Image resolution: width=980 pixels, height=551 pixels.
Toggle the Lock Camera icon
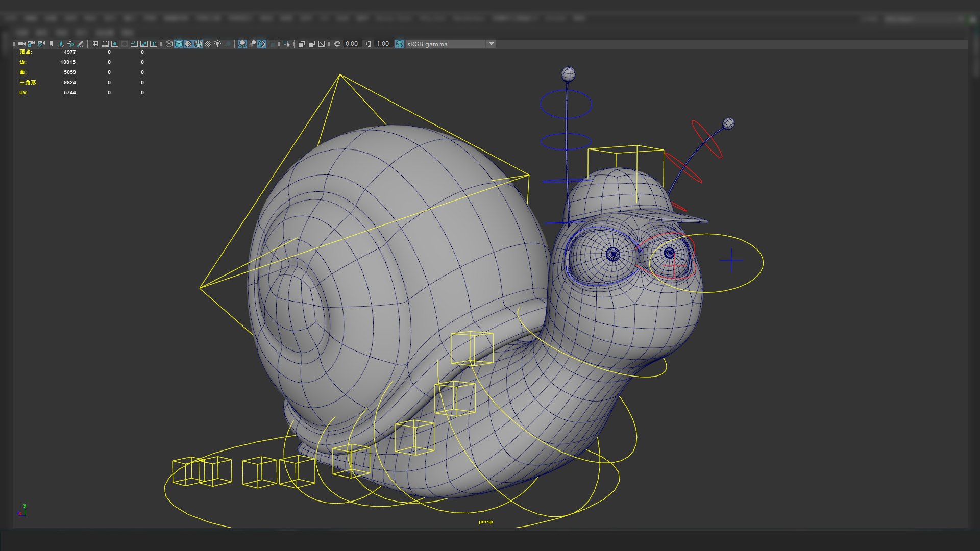(x=32, y=44)
